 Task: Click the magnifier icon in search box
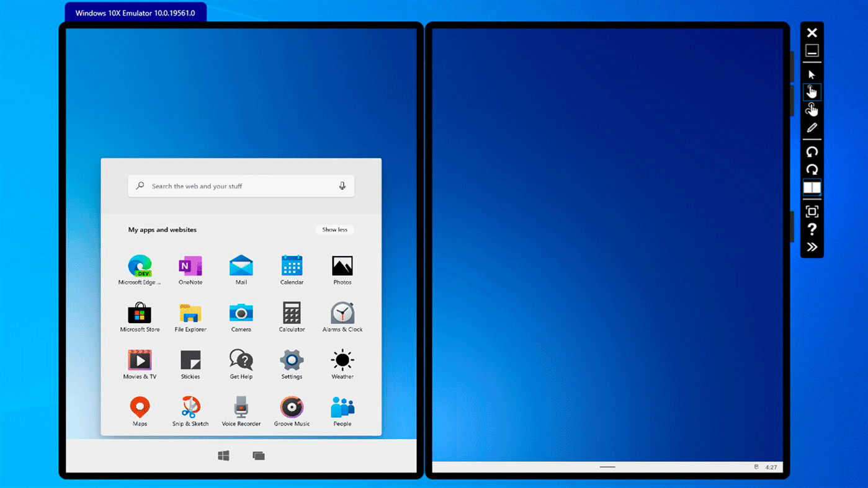140,186
